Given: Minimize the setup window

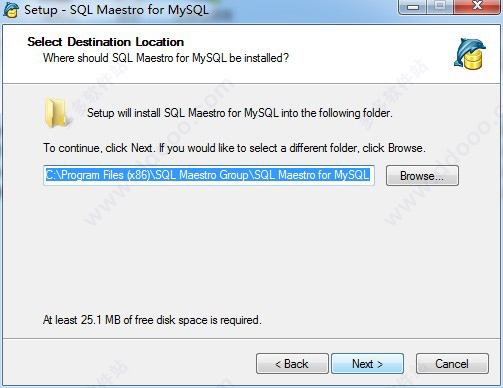Looking at the screenshot, I should [x=413, y=6].
